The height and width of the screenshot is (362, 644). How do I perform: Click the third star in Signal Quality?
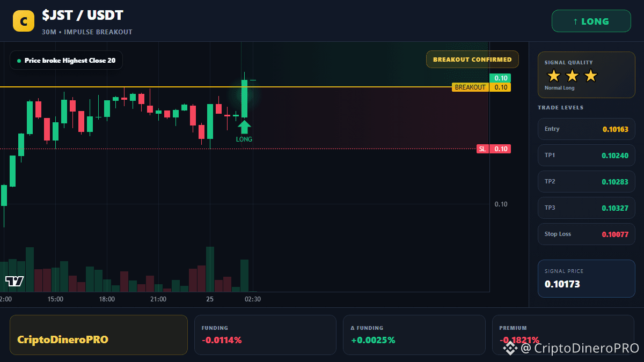click(590, 76)
